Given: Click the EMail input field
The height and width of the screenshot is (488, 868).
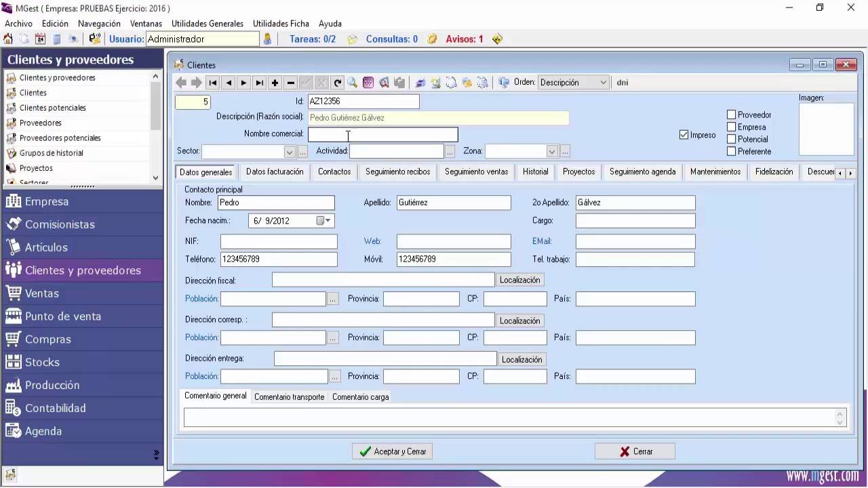Looking at the screenshot, I should tap(635, 241).
